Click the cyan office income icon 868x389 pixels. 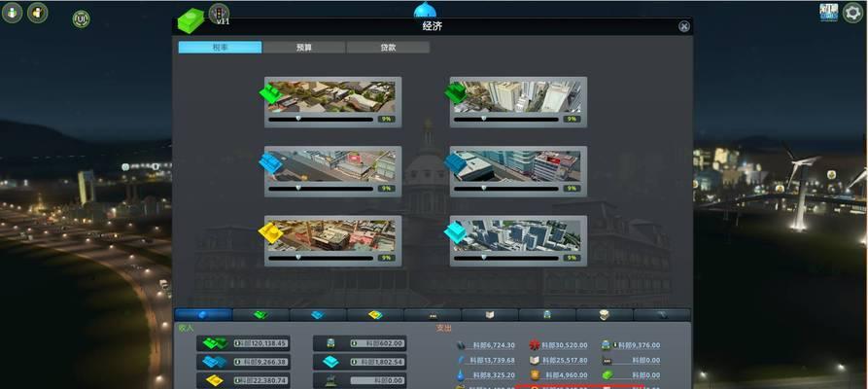pos(331,362)
